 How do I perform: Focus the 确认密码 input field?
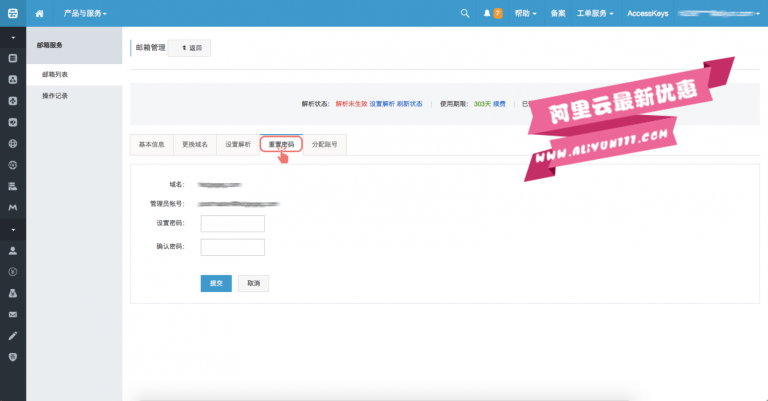(x=233, y=247)
